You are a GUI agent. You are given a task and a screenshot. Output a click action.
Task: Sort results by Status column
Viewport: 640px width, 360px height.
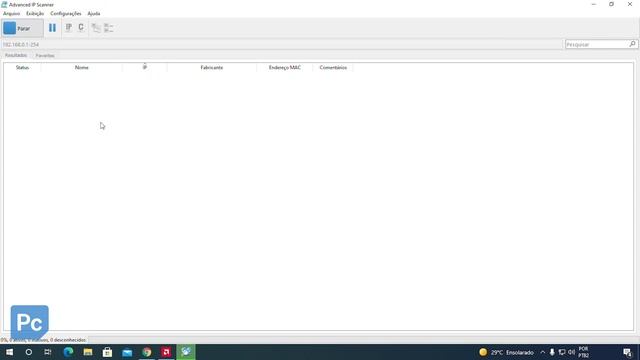pyautogui.click(x=22, y=67)
